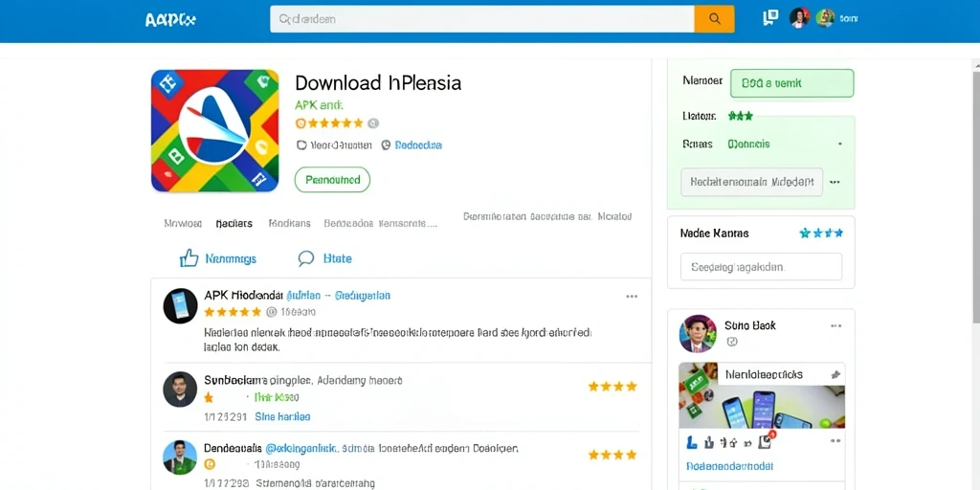Switch to the Modkans tab
This screenshot has height=490, width=980.
coord(289,223)
